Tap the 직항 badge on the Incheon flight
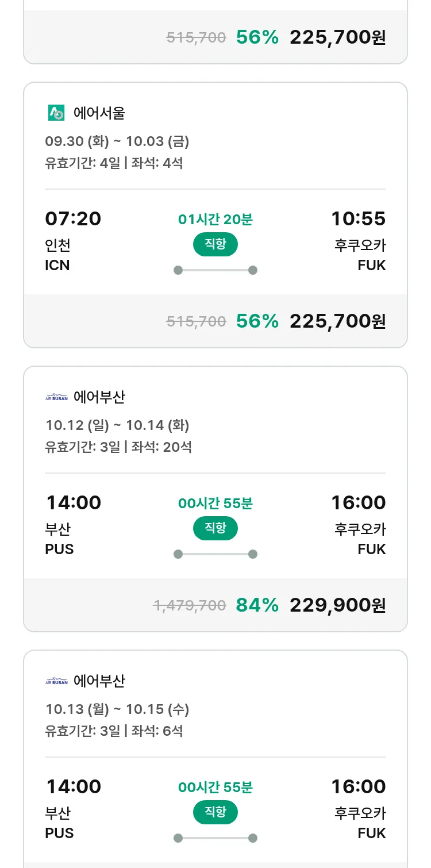Image resolution: width=431 pixels, height=868 pixels. pyautogui.click(x=215, y=244)
